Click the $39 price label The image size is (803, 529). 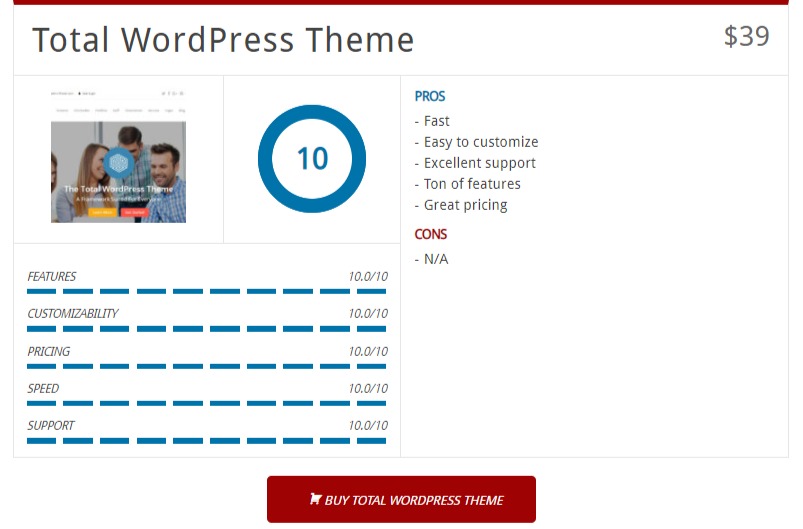746,36
